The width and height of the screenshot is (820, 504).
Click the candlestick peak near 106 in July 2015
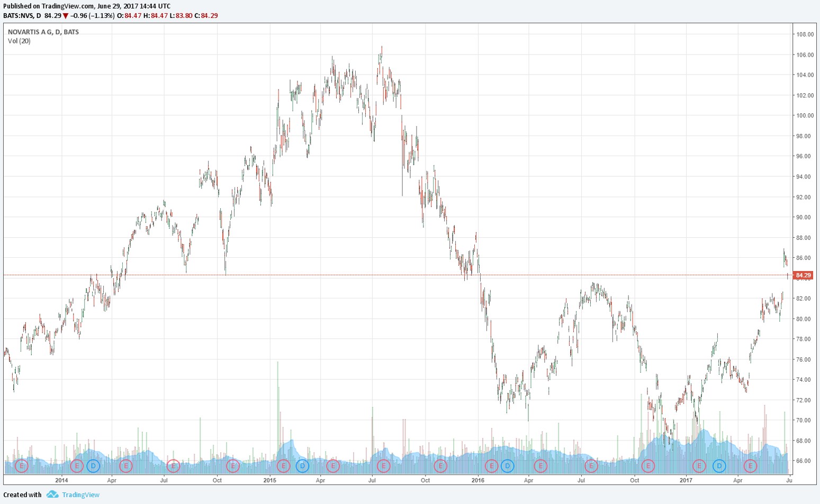[381, 48]
